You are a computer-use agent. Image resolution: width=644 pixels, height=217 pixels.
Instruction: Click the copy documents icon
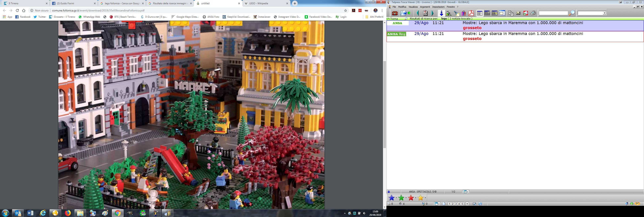511,13
